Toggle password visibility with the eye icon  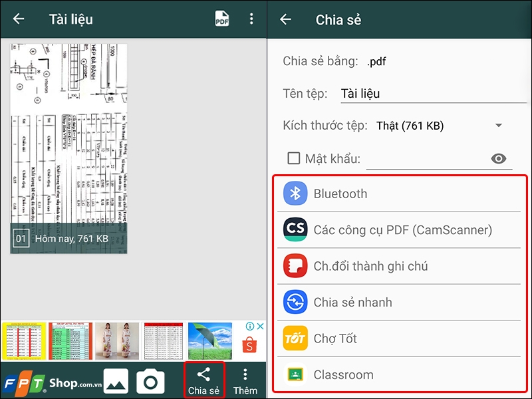pyautogui.click(x=499, y=158)
